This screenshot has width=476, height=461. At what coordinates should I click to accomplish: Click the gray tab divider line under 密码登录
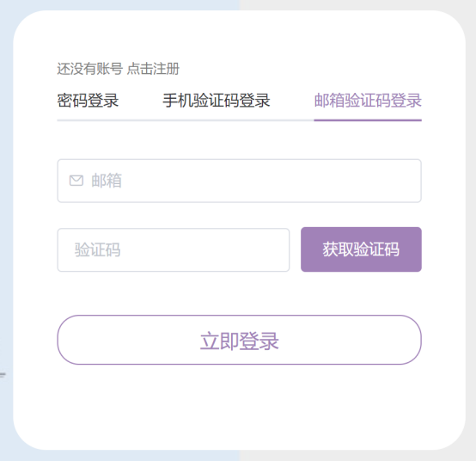coord(88,120)
